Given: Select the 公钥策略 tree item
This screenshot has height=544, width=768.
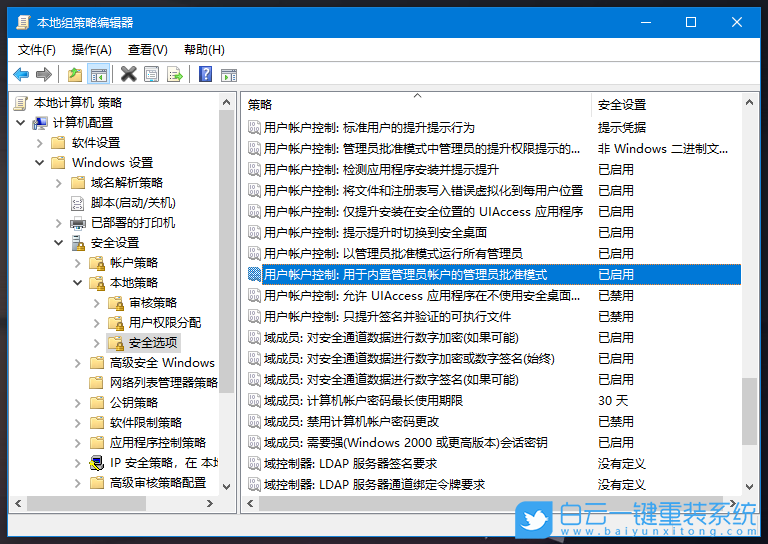Looking at the screenshot, I should click(134, 403).
